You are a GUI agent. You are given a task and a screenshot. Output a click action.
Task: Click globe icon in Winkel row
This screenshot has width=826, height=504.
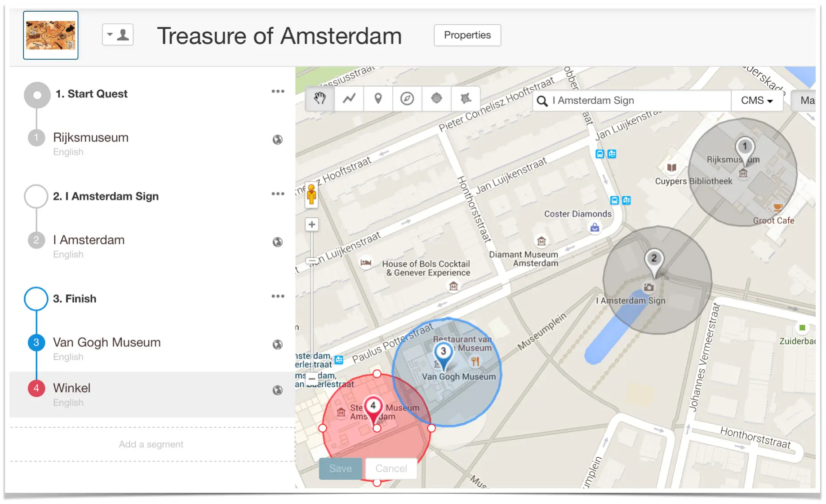pyautogui.click(x=278, y=390)
